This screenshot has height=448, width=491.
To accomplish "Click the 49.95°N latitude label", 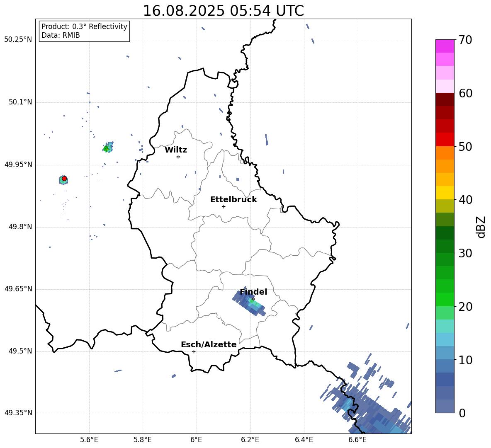I will [x=18, y=165].
